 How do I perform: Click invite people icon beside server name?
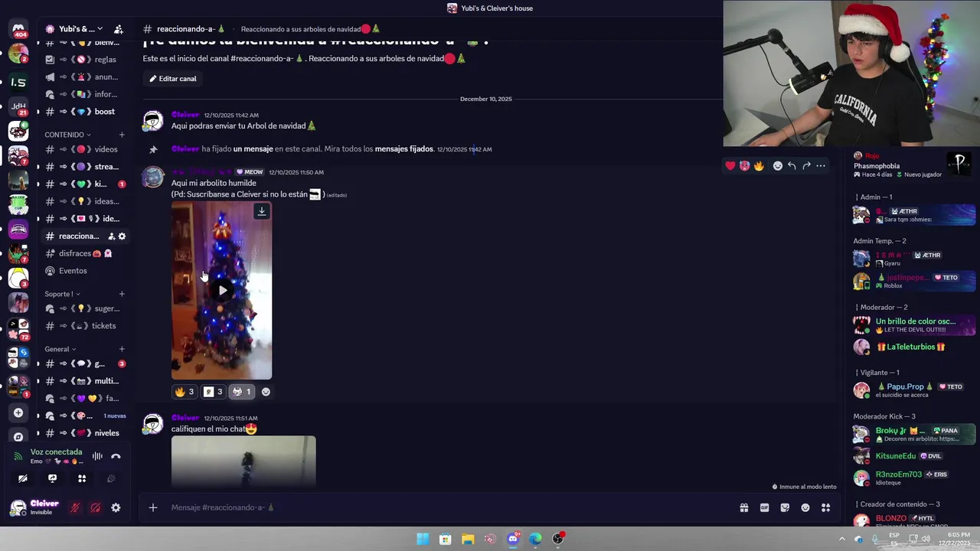pyautogui.click(x=119, y=29)
